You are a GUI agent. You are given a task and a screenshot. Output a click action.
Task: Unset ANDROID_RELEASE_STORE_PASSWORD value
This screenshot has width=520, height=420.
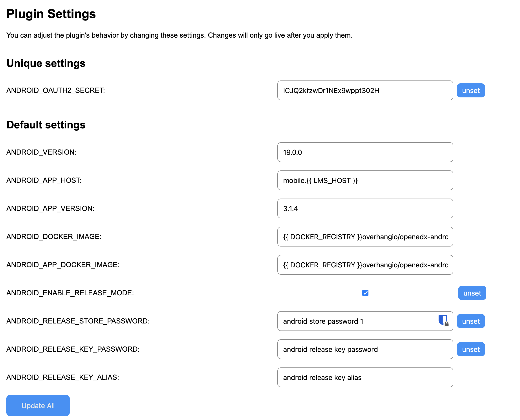click(471, 321)
